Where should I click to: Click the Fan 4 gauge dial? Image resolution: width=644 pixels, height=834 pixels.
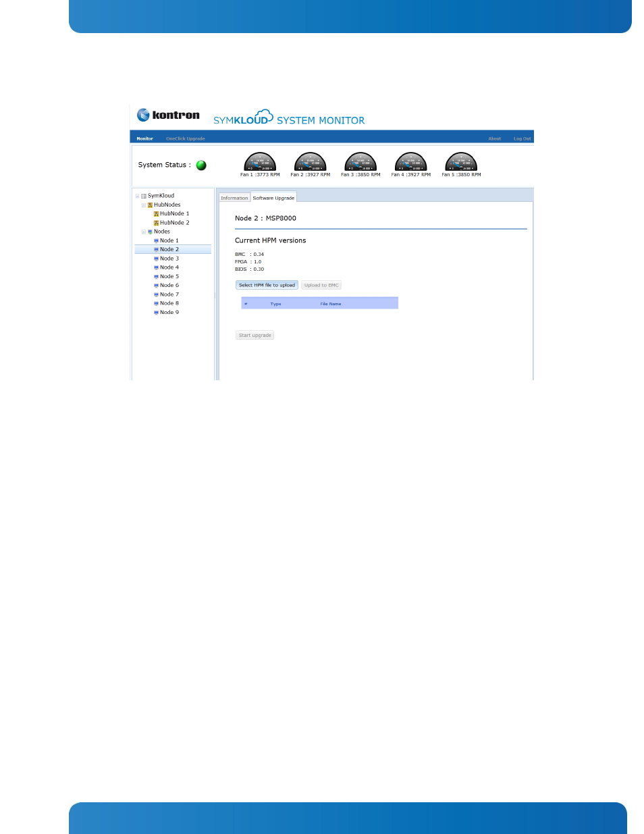[x=411, y=161]
